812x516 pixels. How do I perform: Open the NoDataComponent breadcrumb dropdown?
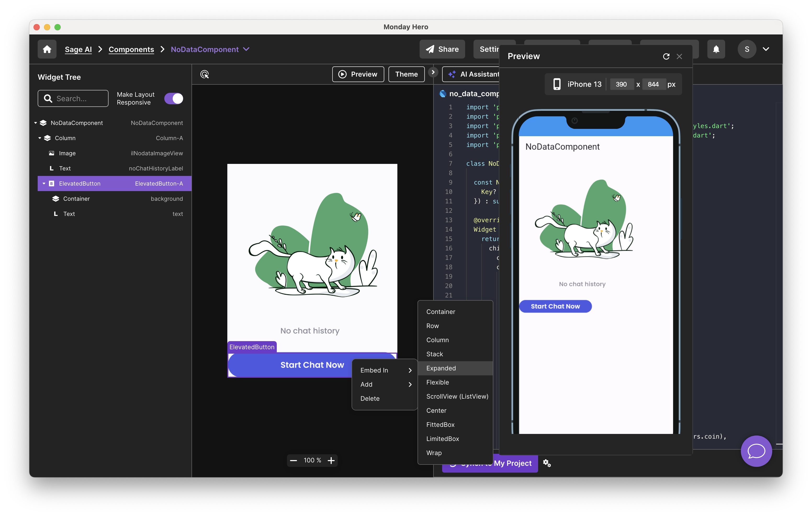tap(246, 49)
